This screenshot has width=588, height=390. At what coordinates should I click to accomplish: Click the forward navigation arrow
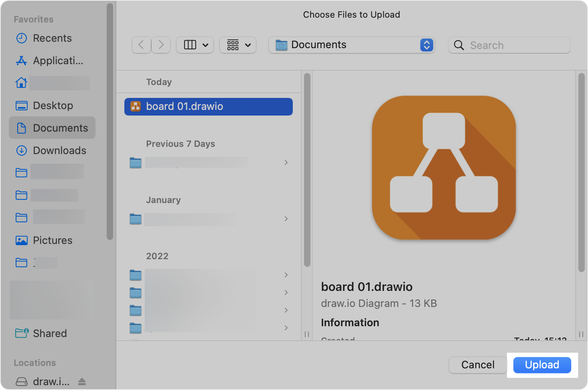[161, 45]
